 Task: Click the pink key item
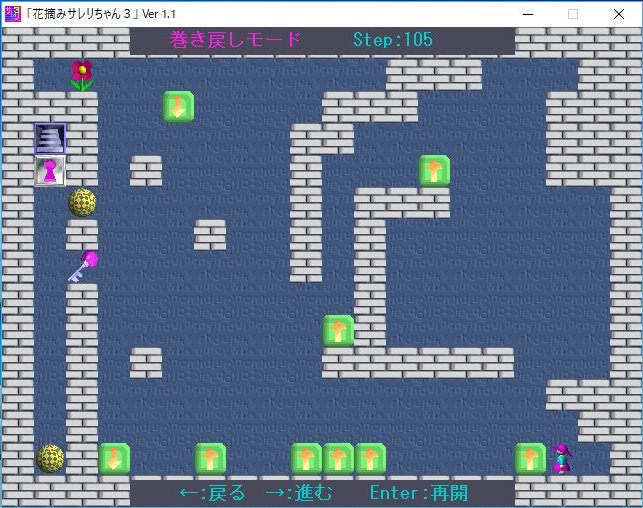pyautogui.click(x=82, y=266)
